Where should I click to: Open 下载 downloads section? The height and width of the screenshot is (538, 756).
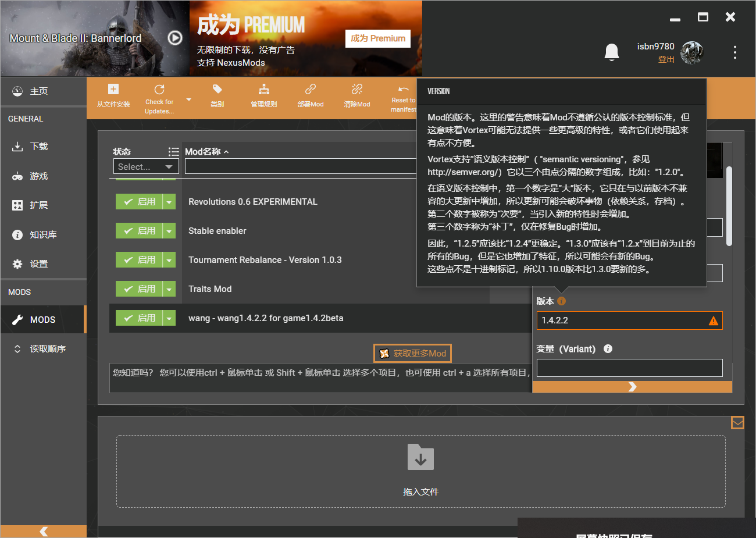click(43, 147)
